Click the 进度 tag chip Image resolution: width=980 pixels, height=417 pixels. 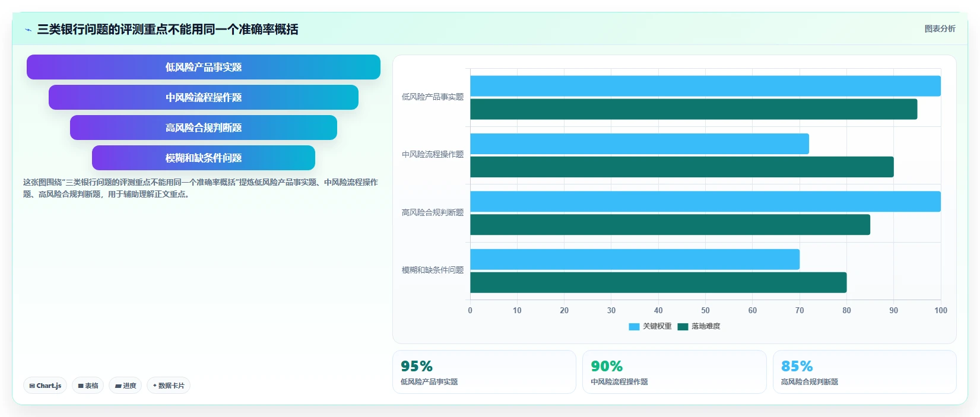[x=125, y=386]
